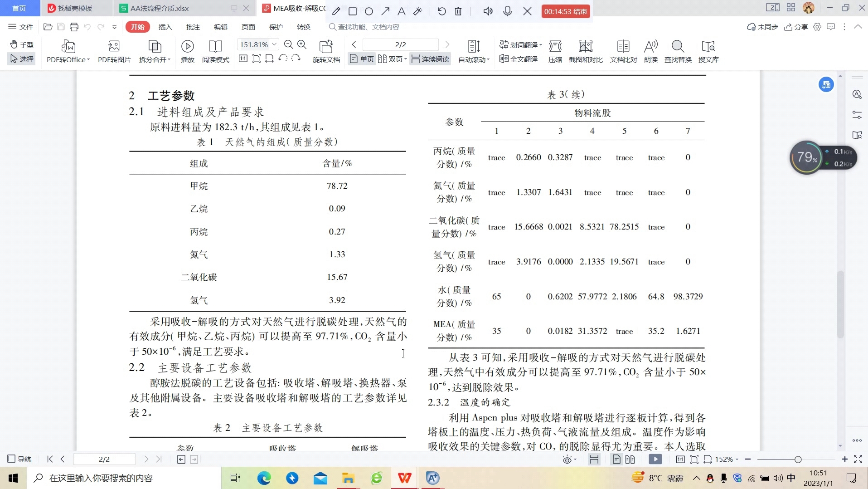Toggle 导航 panel in status bar
Image resolution: width=868 pixels, height=489 pixels.
pyautogui.click(x=19, y=459)
